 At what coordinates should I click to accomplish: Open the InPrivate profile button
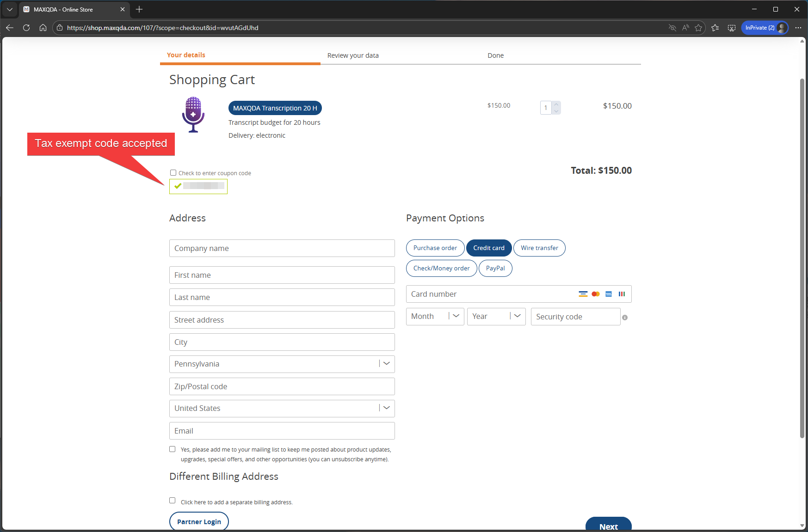(764, 28)
